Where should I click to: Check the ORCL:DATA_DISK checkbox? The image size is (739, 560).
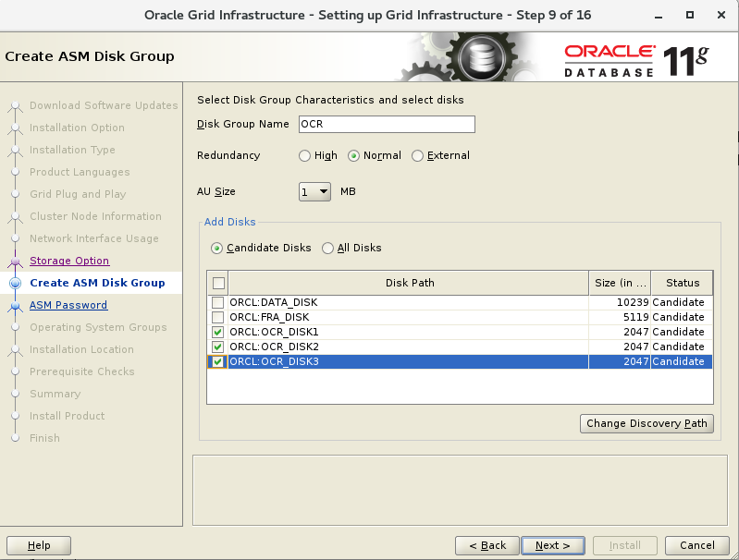click(x=217, y=302)
